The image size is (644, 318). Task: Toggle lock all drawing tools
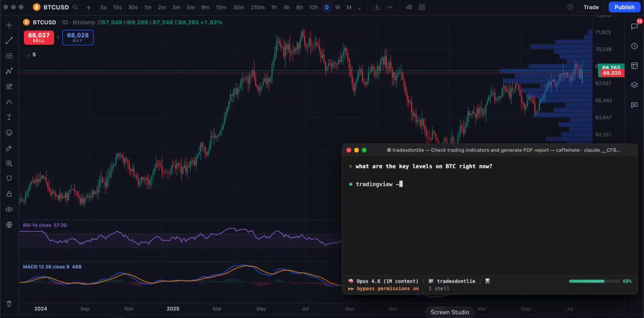pos(9,194)
